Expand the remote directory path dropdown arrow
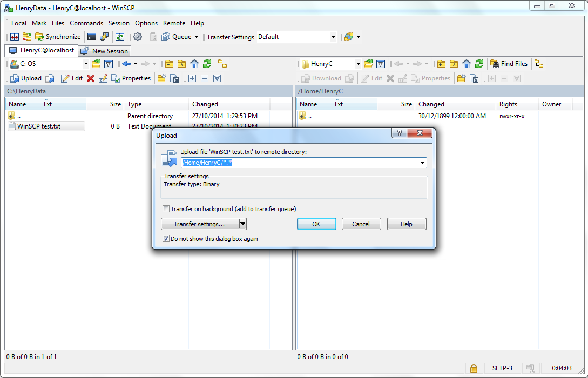Screen dimensions: 588x378 422,163
